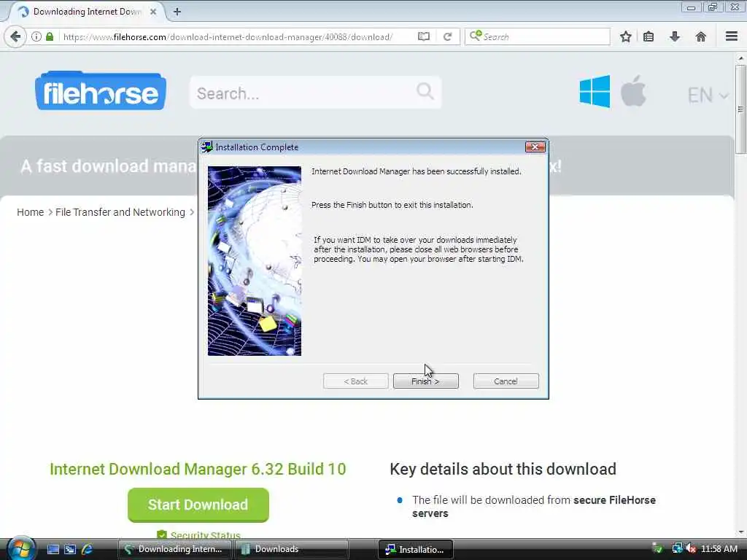The width and height of the screenshot is (747, 560).
Task: Click Internet Download Manager 6.32 Build 10 heading
Action: pos(198,469)
